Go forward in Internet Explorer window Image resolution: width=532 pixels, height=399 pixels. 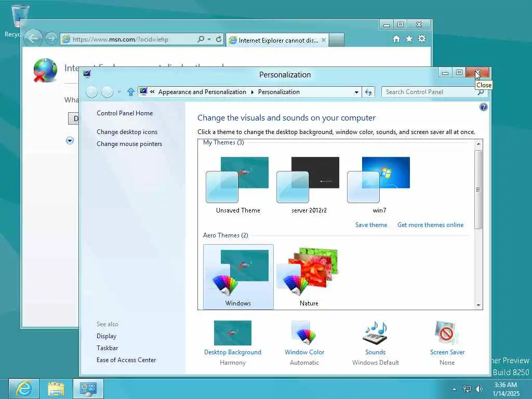click(x=51, y=38)
